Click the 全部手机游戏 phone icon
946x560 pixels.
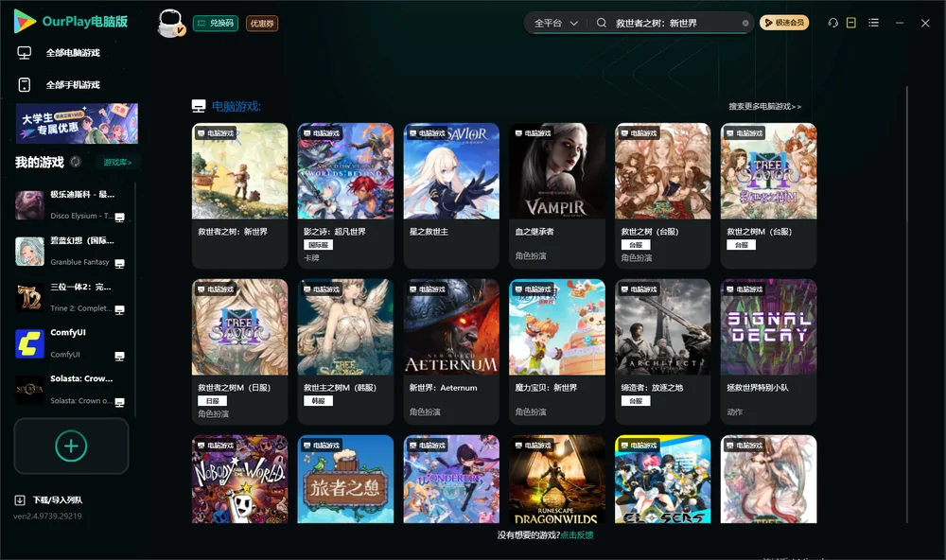[x=25, y=84]
